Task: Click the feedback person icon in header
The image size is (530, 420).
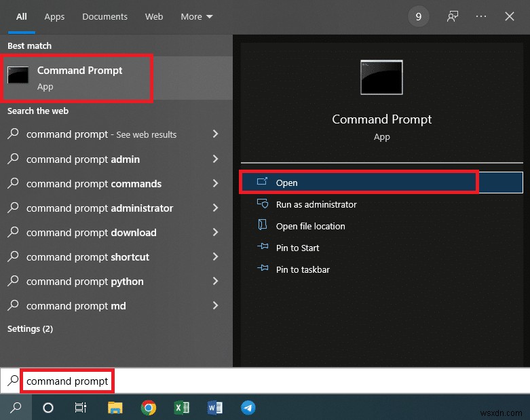Action: coord(453,16)
